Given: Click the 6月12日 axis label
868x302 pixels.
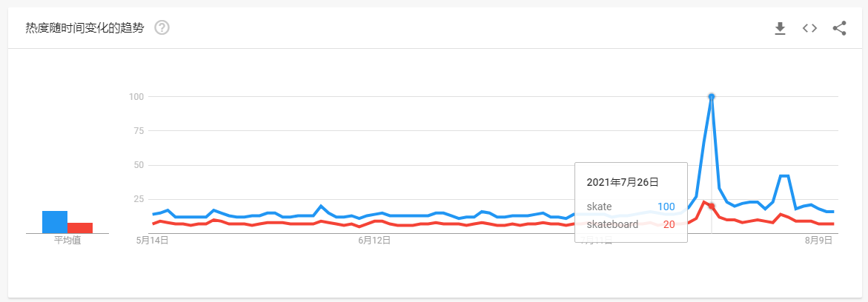Looking at the screenshot, I should point(374,240).
